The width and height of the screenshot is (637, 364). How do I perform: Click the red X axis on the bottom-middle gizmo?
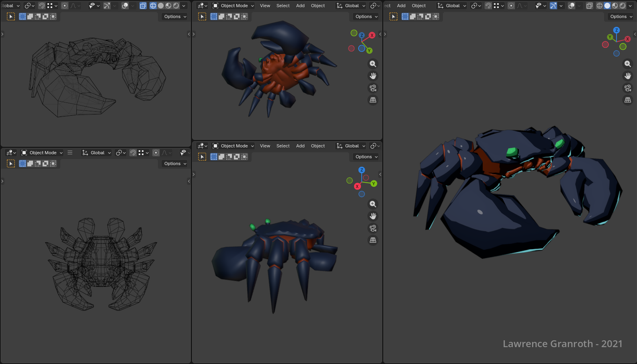[357, 186]
